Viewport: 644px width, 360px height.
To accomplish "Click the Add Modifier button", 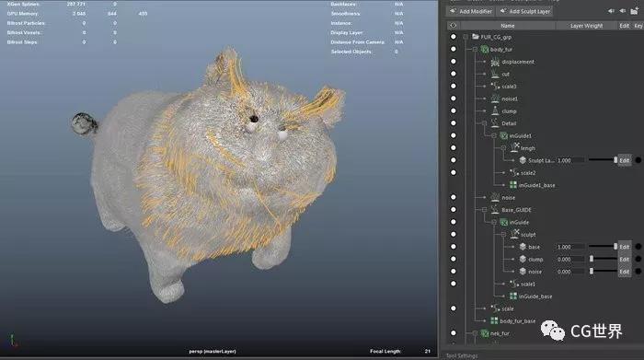I will [470, 11].
